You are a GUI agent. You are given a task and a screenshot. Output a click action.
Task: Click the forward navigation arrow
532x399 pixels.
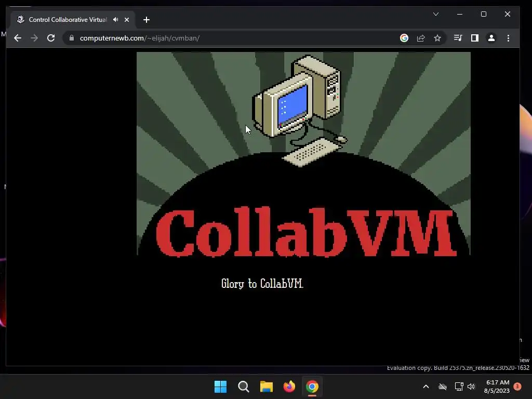click(x=34, y=38)
